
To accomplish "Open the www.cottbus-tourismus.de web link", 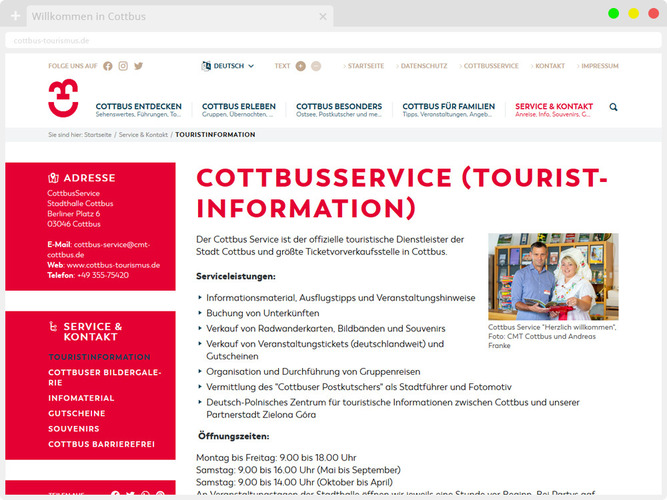I will point(108,265).
